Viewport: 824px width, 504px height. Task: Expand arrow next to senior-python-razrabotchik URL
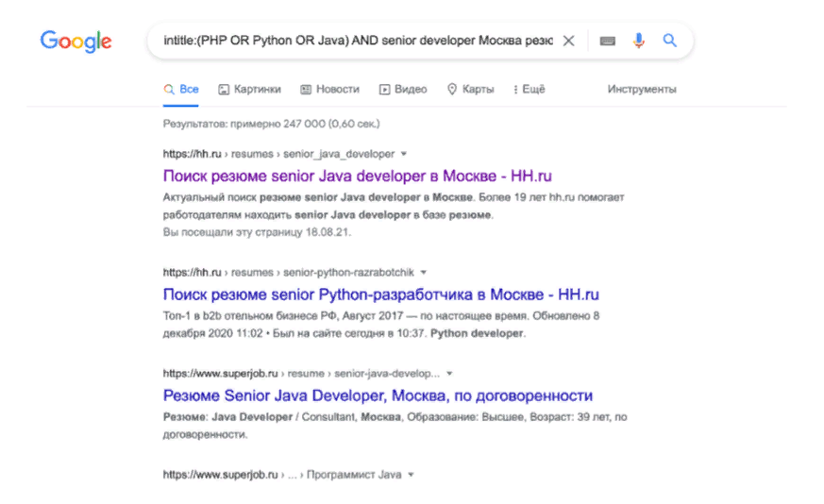click(424, 272)
